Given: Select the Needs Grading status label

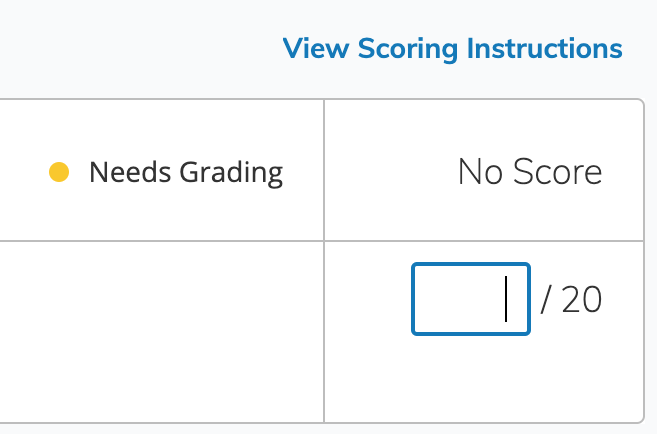Looking at the screenshot, I should click(185, 173).
